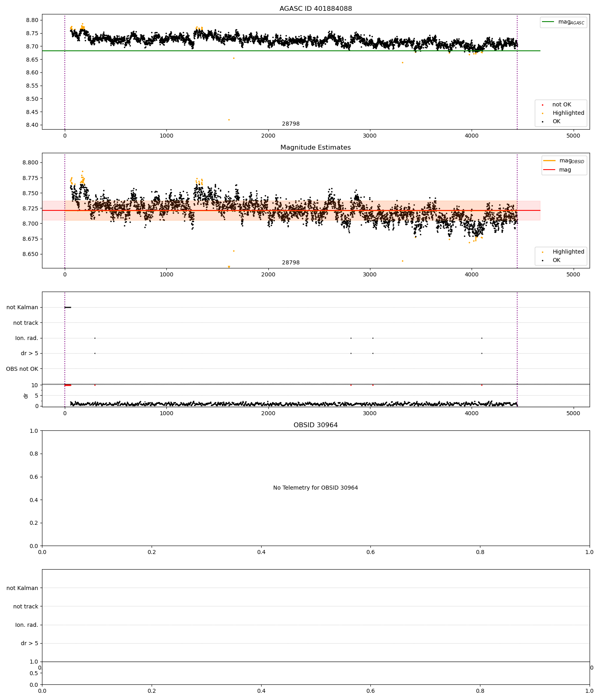Click the 'No Telemetry for OBSID 30964' message
The image size is (600, 700).
(316, 488)
